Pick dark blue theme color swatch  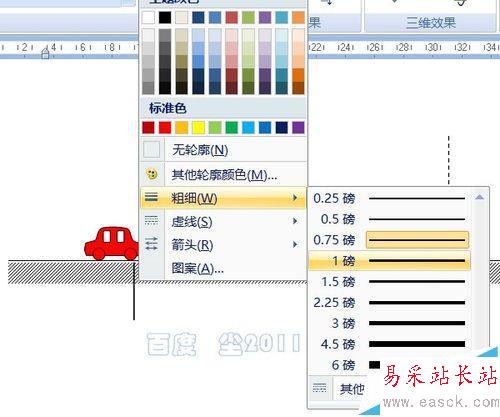198,17
